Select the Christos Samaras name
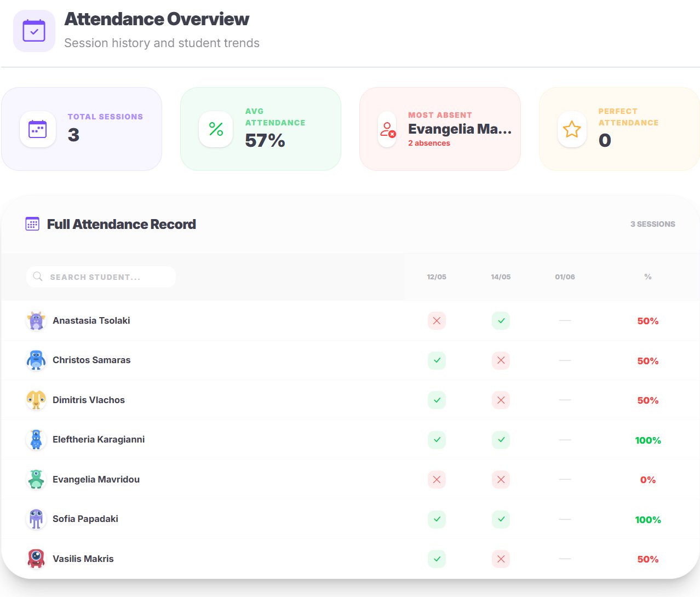 [x=91, y=360]
